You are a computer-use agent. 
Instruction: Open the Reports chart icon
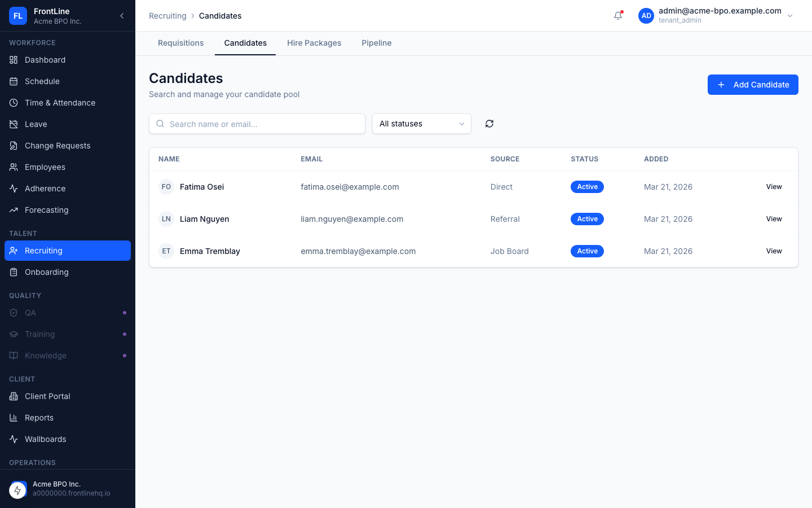(14, 418)
